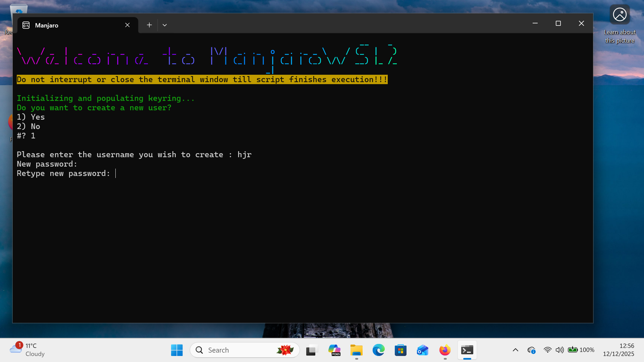Image resolution: width=644 pixels, height=362 pixels.
Task: Open Outlook from the taskbar
Action: (x=423, y=350)
